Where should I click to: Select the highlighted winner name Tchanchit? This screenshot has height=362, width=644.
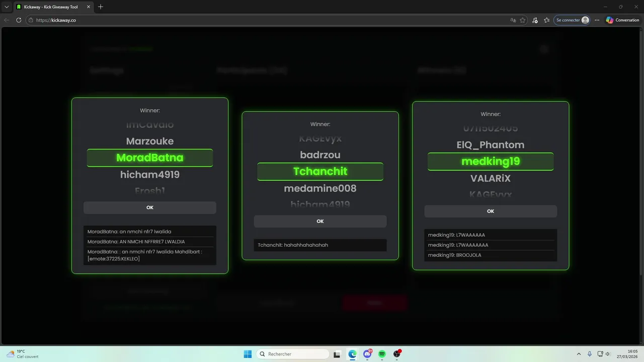(x=320, y=171)
